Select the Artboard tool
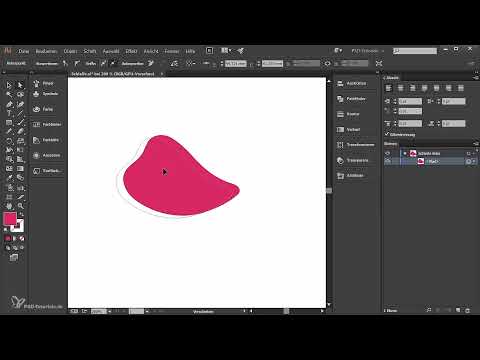The width and height of the screenshot is (480, 360). pyautogui.click(x=9, y=197)
